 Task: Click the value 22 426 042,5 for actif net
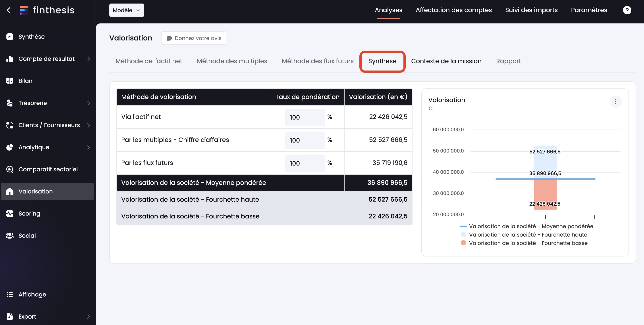(388, 117)
